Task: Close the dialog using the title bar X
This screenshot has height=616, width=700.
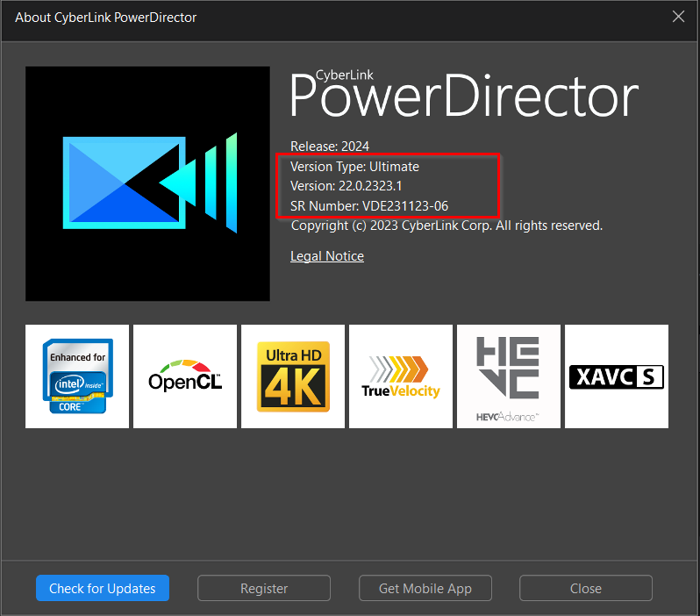Action: tap(678, 17)
